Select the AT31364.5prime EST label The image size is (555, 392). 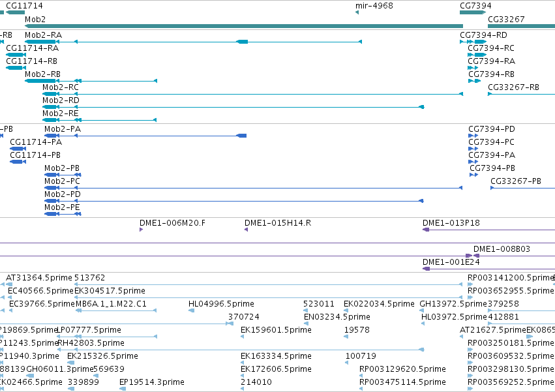(x=39, y=278)
